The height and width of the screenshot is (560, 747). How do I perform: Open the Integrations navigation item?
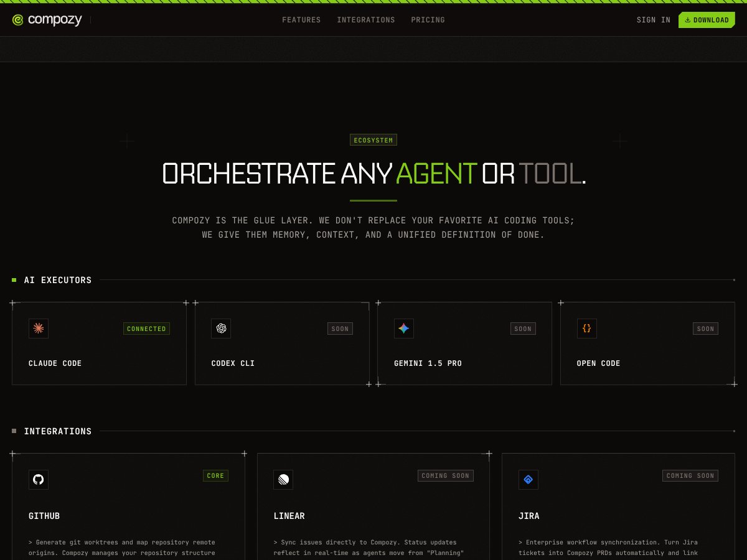(x=366, y=19)
